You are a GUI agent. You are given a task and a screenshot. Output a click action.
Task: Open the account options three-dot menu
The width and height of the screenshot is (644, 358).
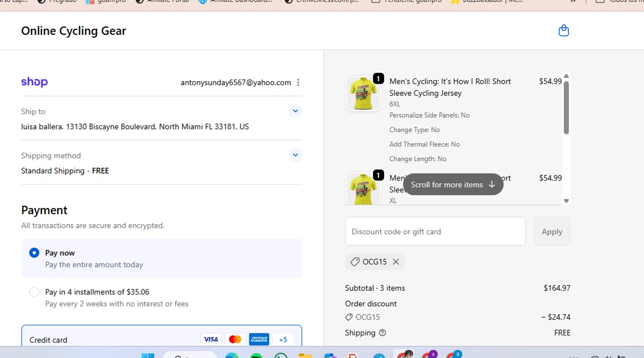(x=298, y=83)
